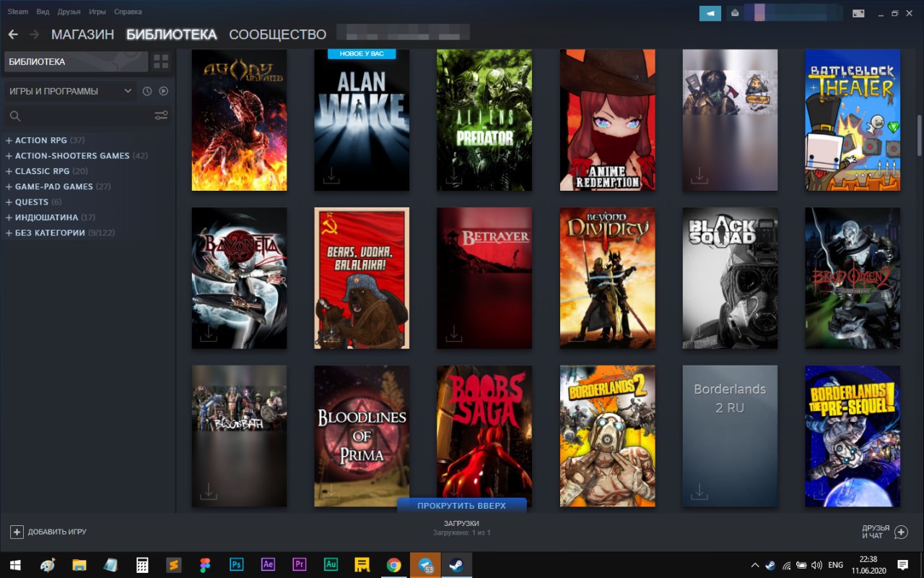Launch Big Picture mode icon
Screen dimensions: 924x578
point(858,13)
